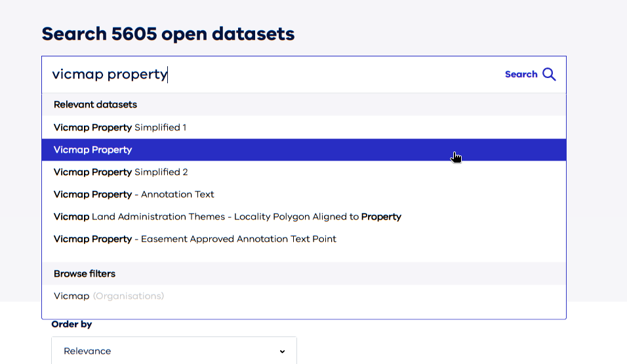627x364 pixels.
Task: Click the blue Search text button
Action: tap(521, 74)
